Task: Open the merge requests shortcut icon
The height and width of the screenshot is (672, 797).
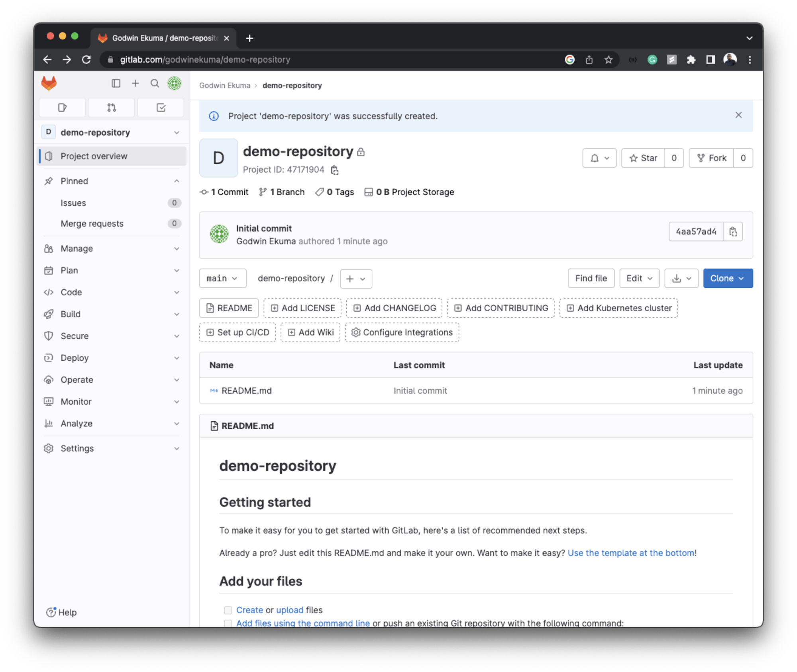Action: 112,108
